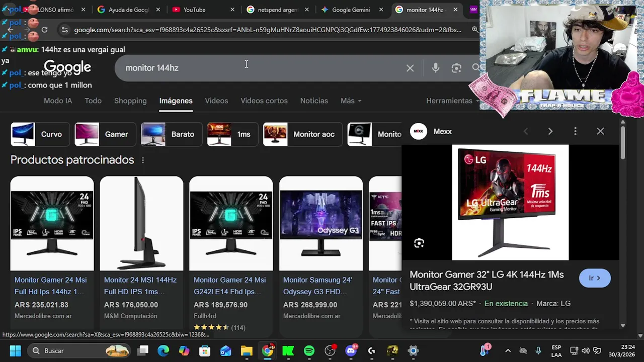
Task: Open Monitor Samsung 24' Odyssey G3 listing
Action: pyautogui.click(x=317, y=286)
